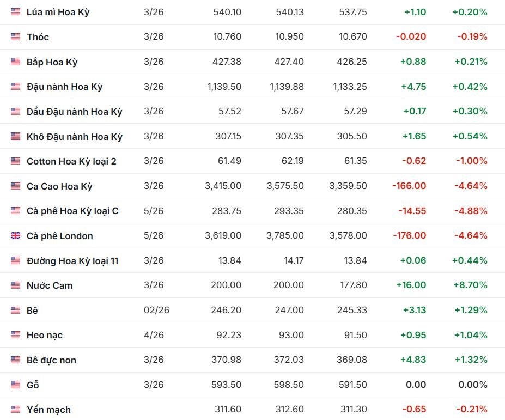Click the flag icon beside Gỗ

(15, 385)
